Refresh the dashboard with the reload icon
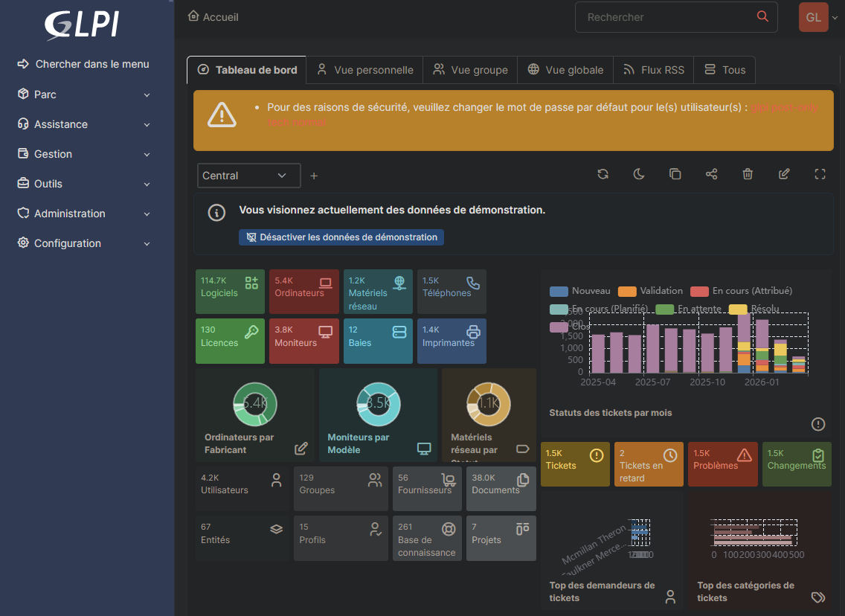The height and width of the screenshot is (616, 845). 603,174
